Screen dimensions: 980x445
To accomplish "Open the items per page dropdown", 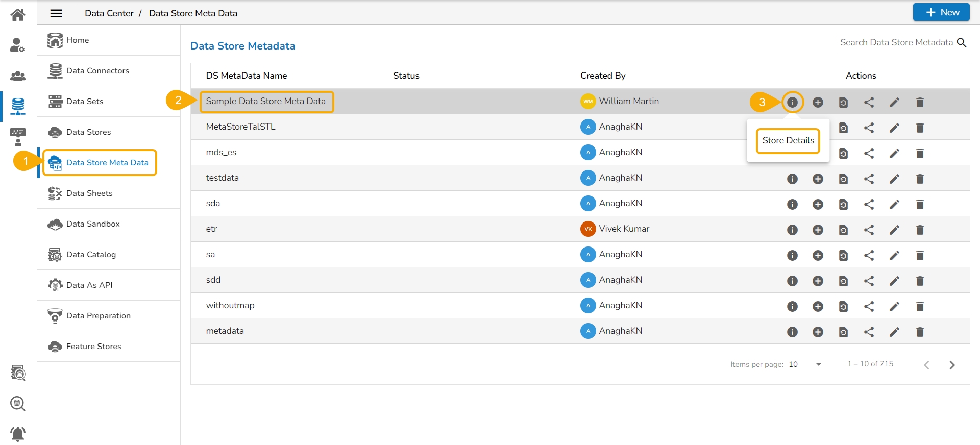I will [x=806, y=364].
